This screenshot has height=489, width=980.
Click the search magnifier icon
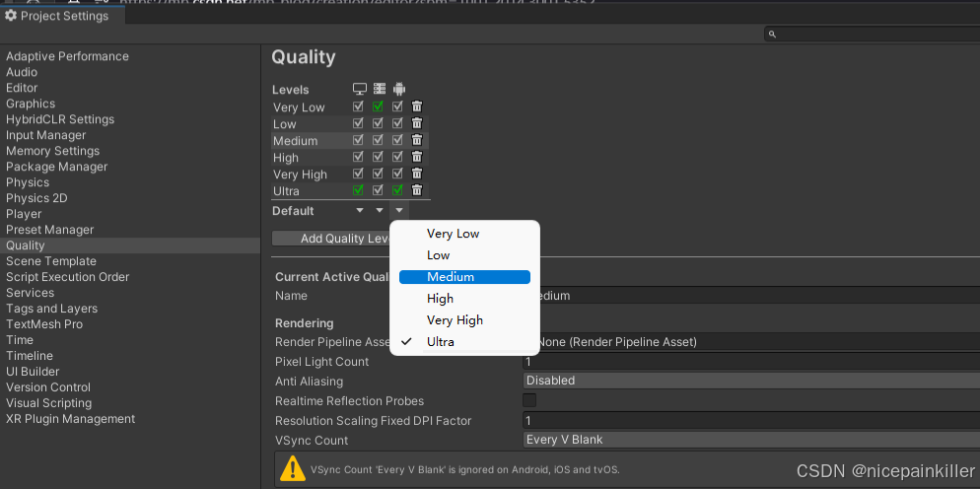773,35
